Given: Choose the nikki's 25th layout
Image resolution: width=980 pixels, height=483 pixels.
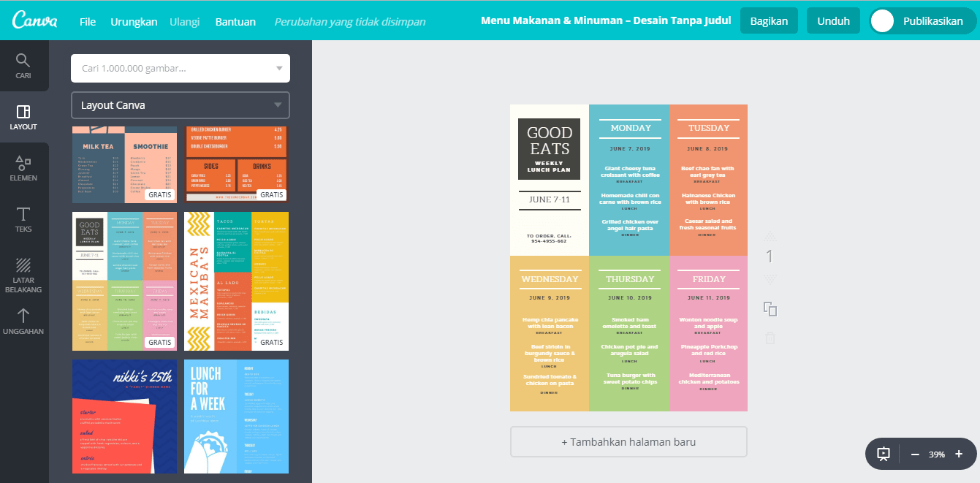Looking at the screenshot, I should tap(124, 416).
